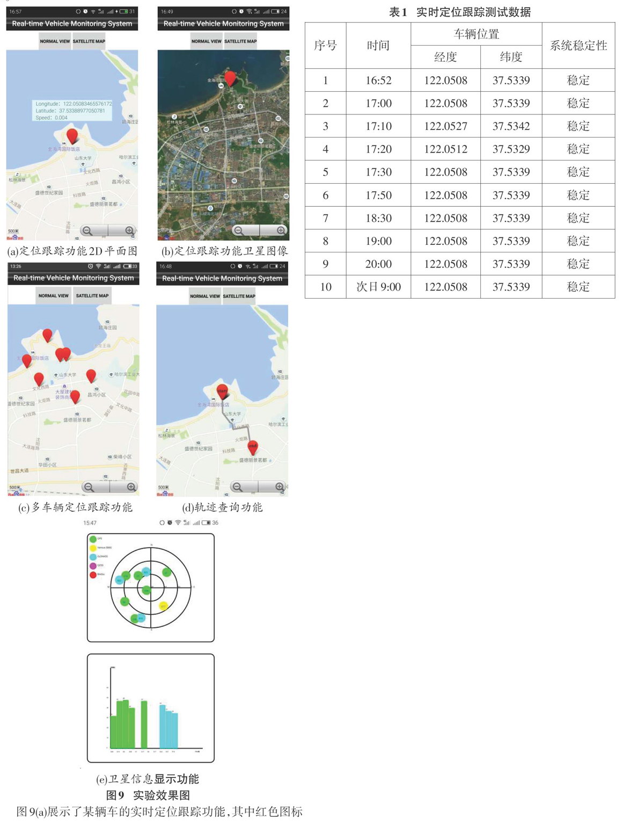Click longitude cell 122.0527

pyautogui.click(x=445, y=126)
